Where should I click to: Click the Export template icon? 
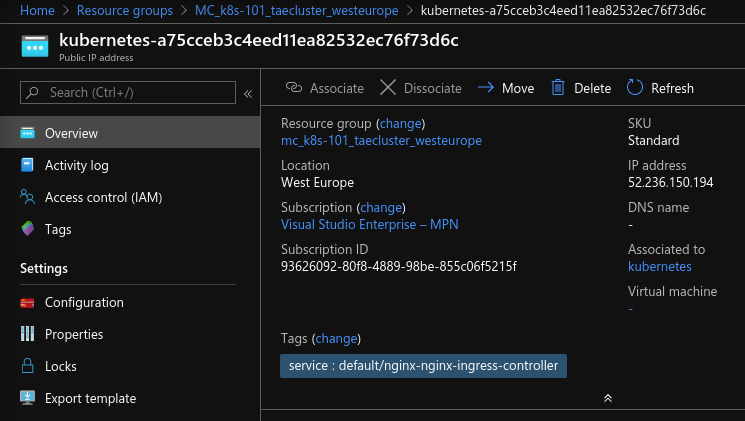[28, 398]
